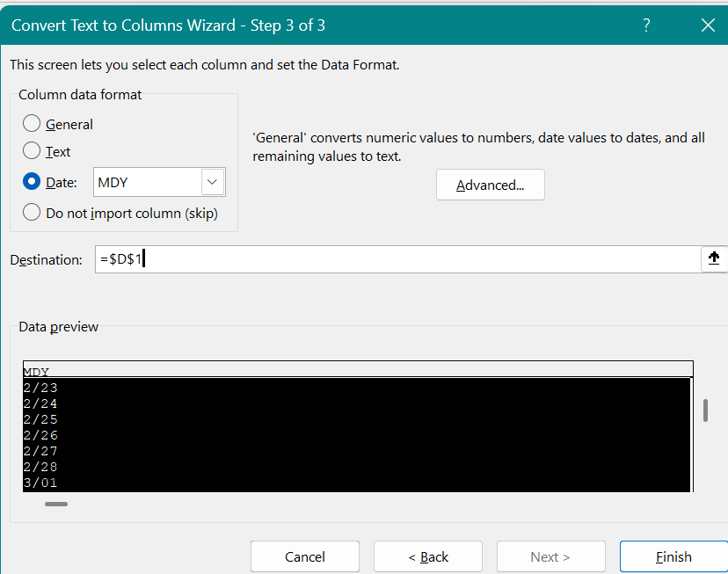Go Back to the previous step
The height and width of the screenshot is (574, 728).
click(x=428, y=556)
